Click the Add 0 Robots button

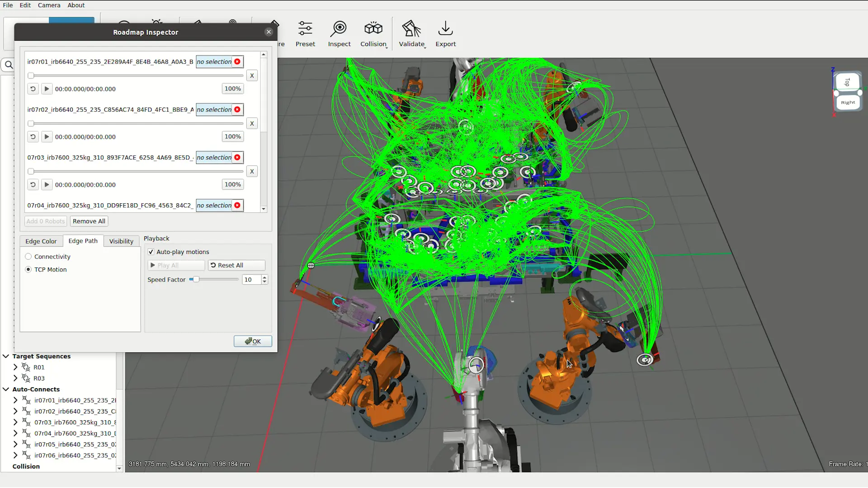pos(46,221)
